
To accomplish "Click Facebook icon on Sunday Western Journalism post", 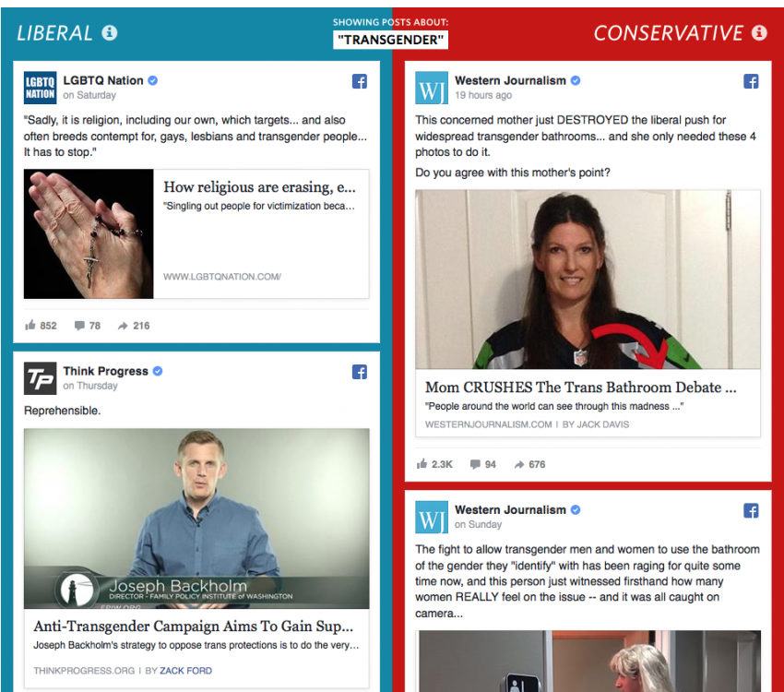I will 751,511.
